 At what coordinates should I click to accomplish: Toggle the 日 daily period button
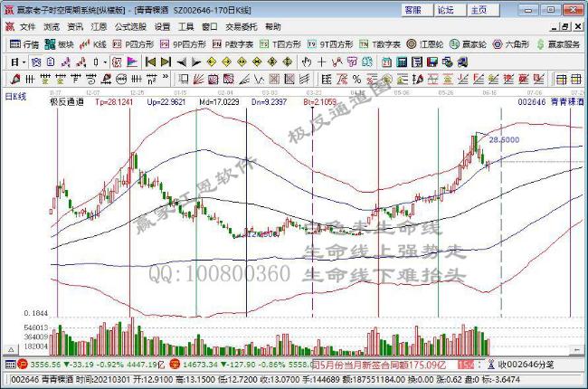14,62
